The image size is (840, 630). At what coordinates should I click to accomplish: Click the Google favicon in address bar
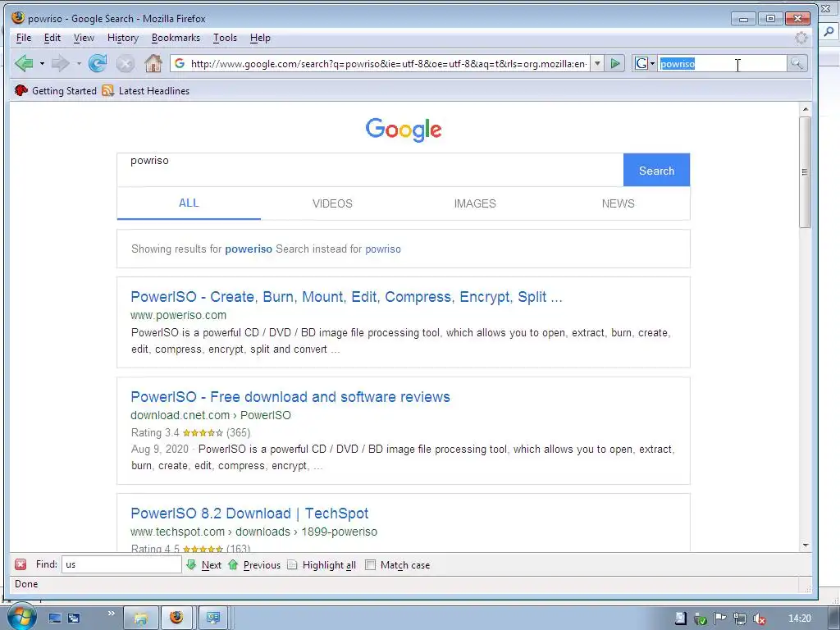pos(180,64)
